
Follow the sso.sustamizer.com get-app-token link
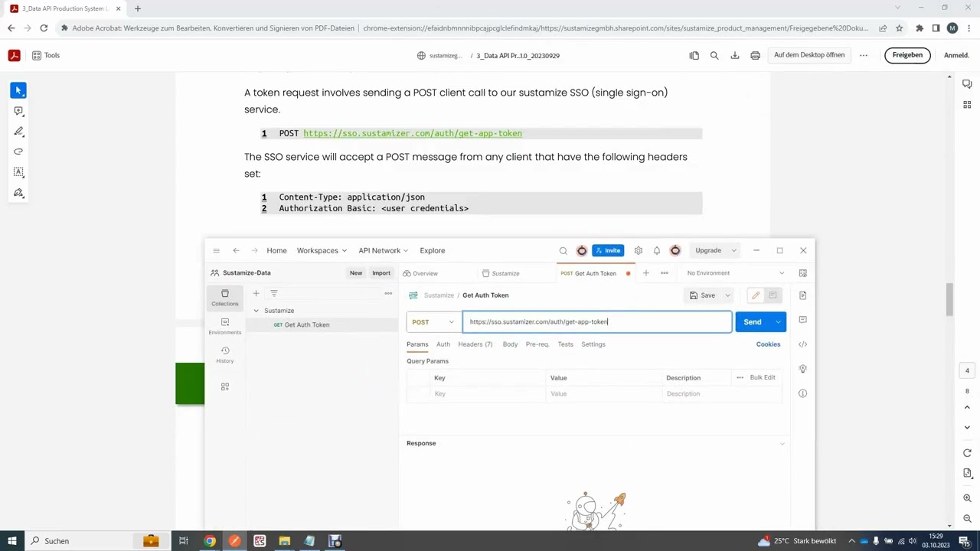coord(412,133)
